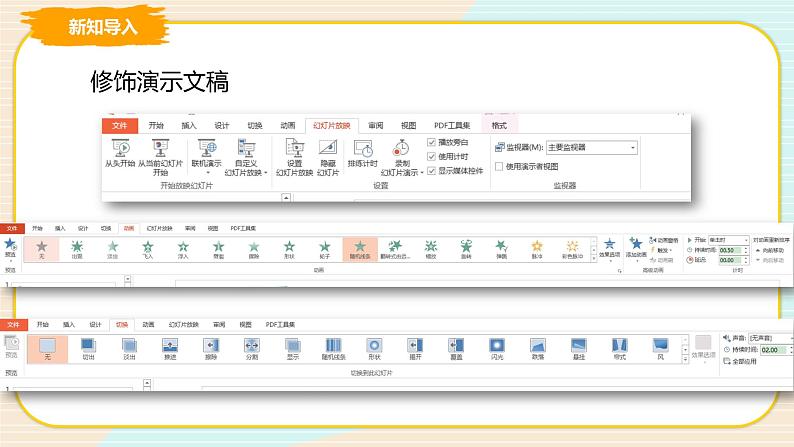Select the 切换 tab in bottom ribbon
The width and height of the screenshot is (794, 447).
tap(122, 324)
